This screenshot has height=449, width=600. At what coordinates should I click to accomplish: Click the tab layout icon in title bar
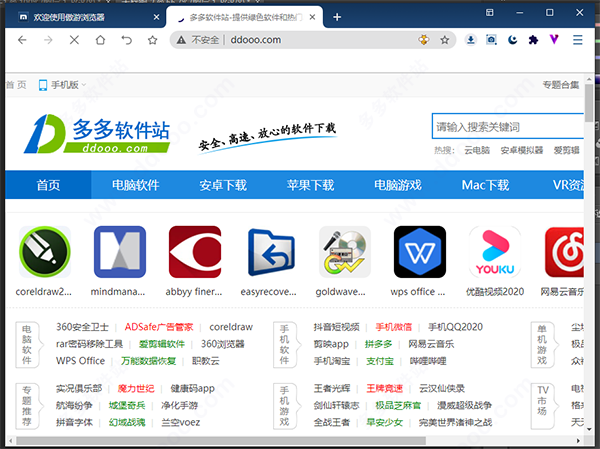point(489,13)
